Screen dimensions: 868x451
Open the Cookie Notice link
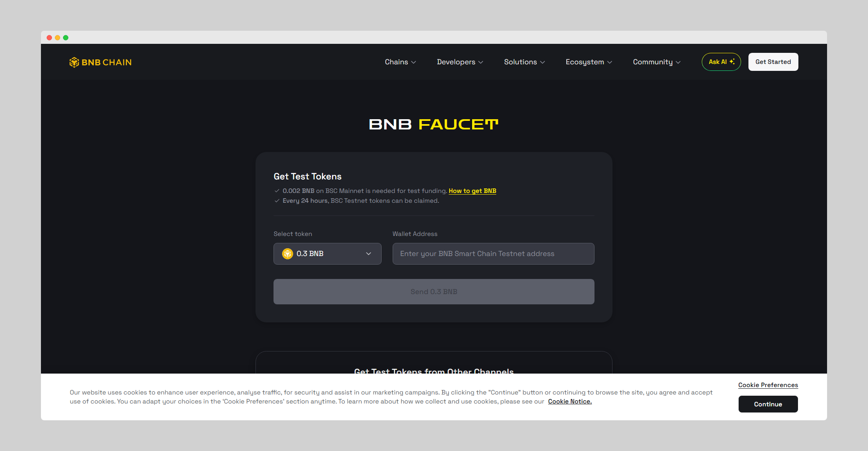(x=570, y=401)
